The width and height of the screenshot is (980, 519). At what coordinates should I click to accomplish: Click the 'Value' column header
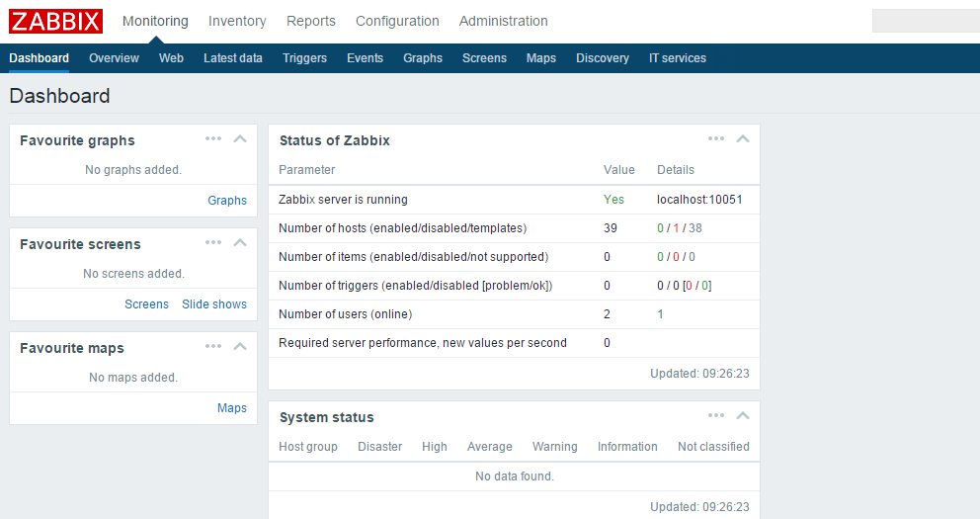point(618,170)
